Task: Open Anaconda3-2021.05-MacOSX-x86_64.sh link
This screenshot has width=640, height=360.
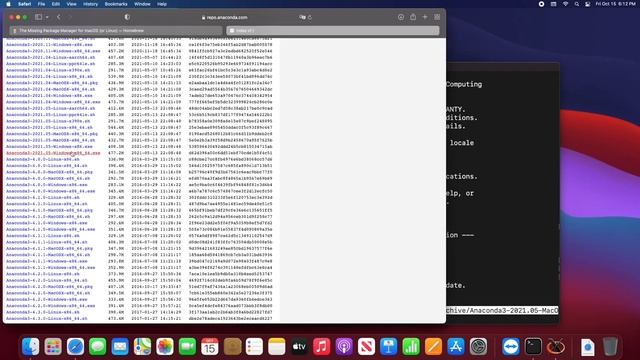Action: pos(51,140)
